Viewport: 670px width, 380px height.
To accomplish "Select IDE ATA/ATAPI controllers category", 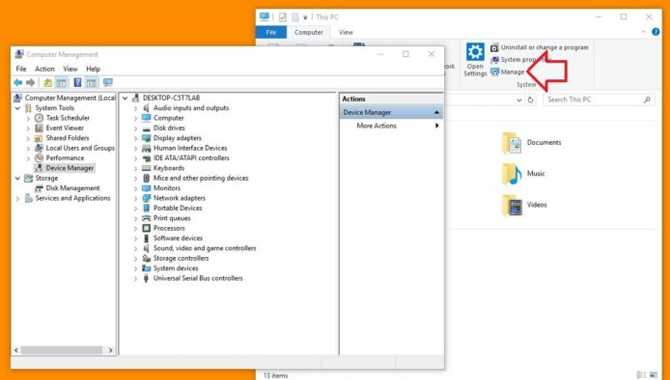I will coord(191,158).
